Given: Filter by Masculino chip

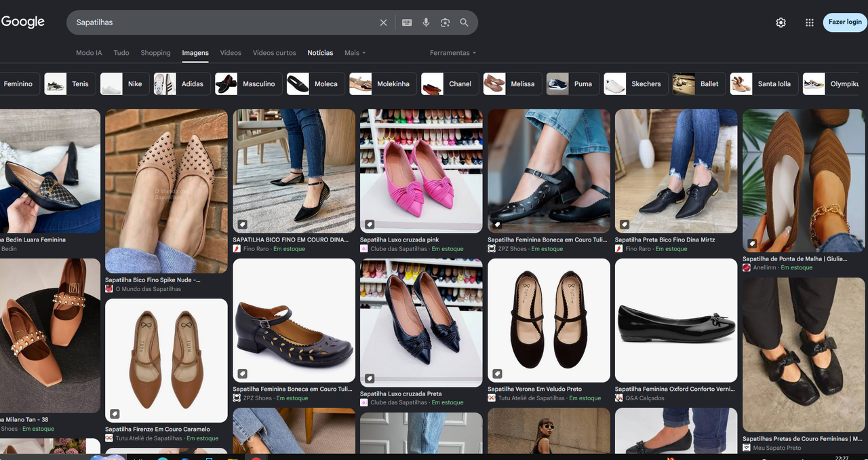Looking at the screenshot, I should coord(248,84).
